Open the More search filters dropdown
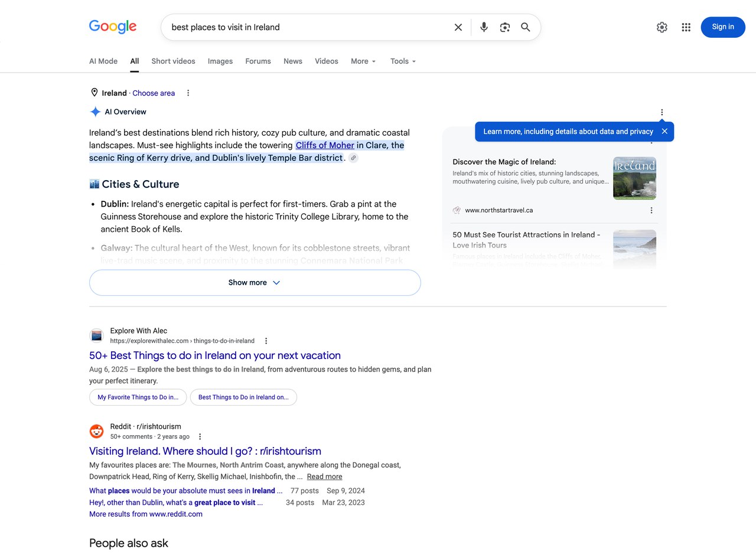 pos(363,61)
